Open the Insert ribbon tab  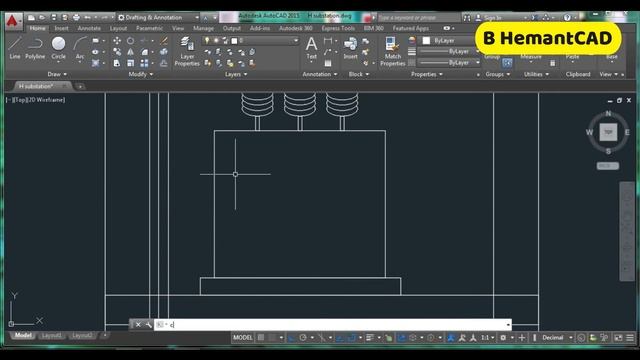click(61, 28)
